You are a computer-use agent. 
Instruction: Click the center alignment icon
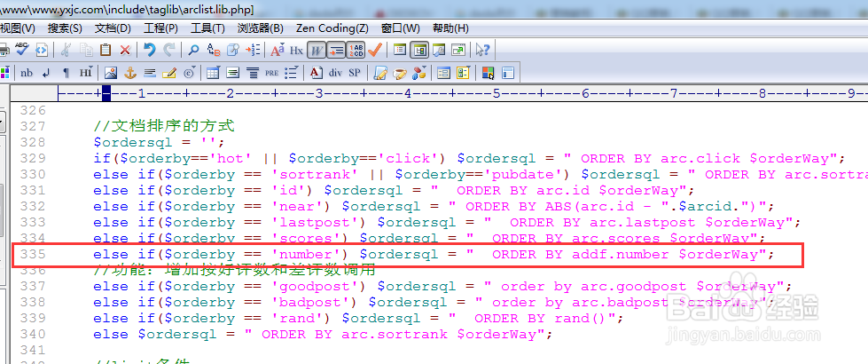[253, 73]
